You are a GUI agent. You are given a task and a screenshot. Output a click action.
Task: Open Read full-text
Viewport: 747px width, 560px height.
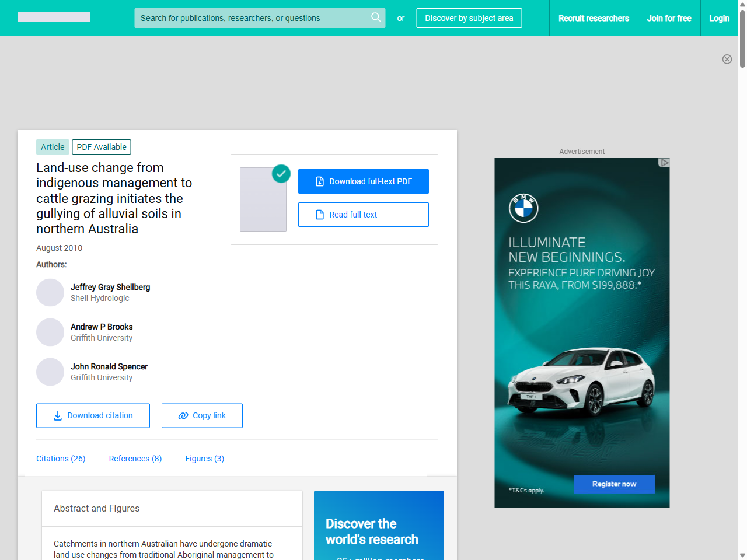point(363,215)
